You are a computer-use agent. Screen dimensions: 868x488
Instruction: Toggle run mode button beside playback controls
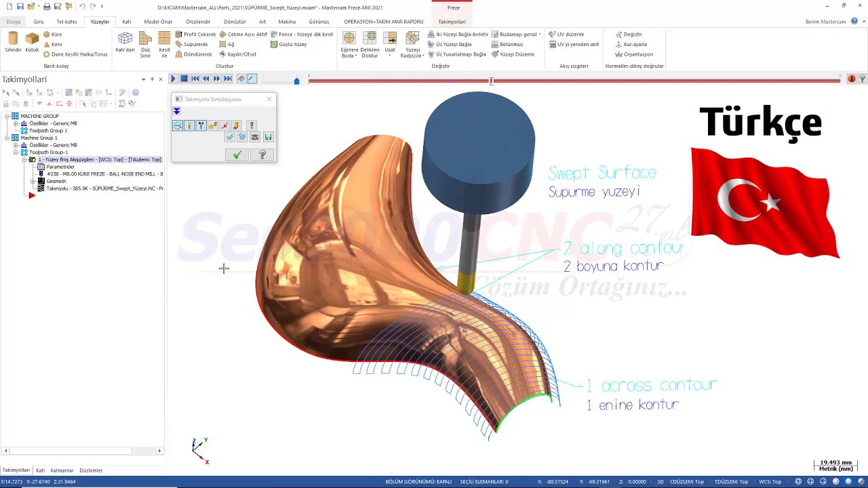tap(252, 79)
